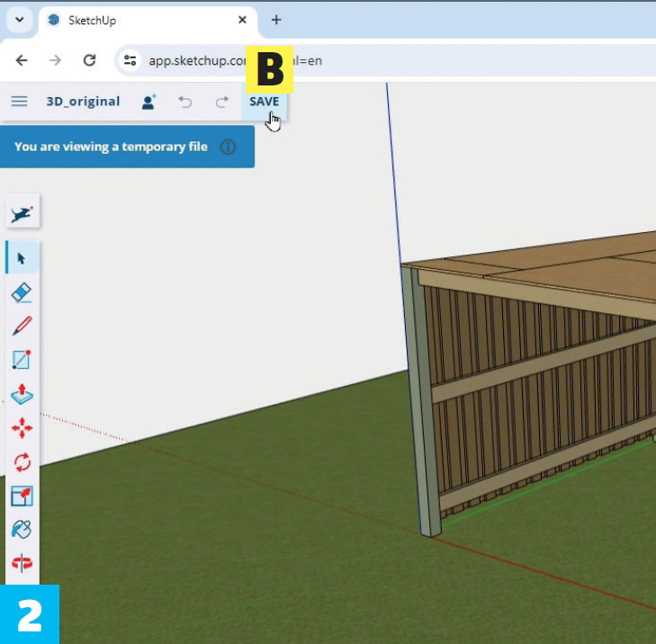Open the search tools dog icon
The height and width of the screenshot is (644, 656).
pos(22,213)
